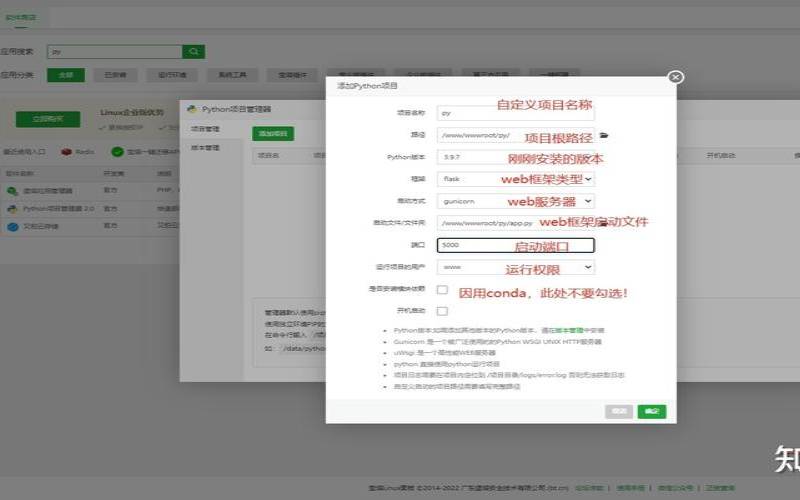Viewport: 800px width, 500px height.
Task: Click the Redis label in recent entries
Action: point(85,152)
